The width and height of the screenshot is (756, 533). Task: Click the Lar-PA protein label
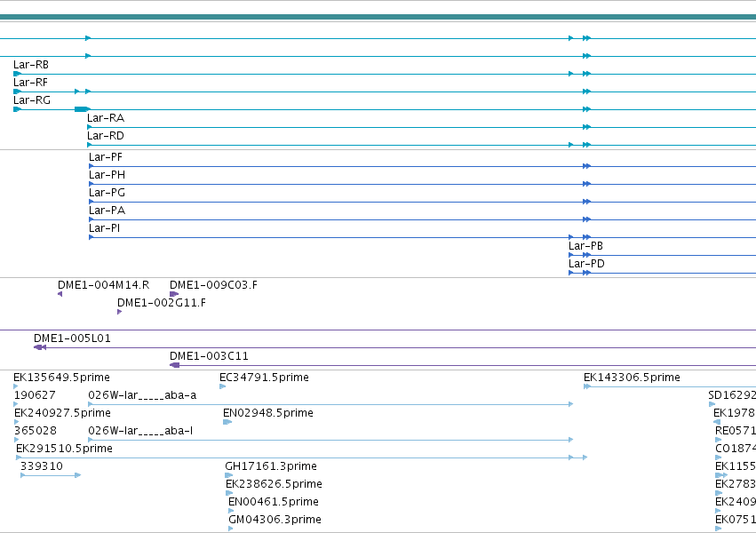tap(107, 211)
